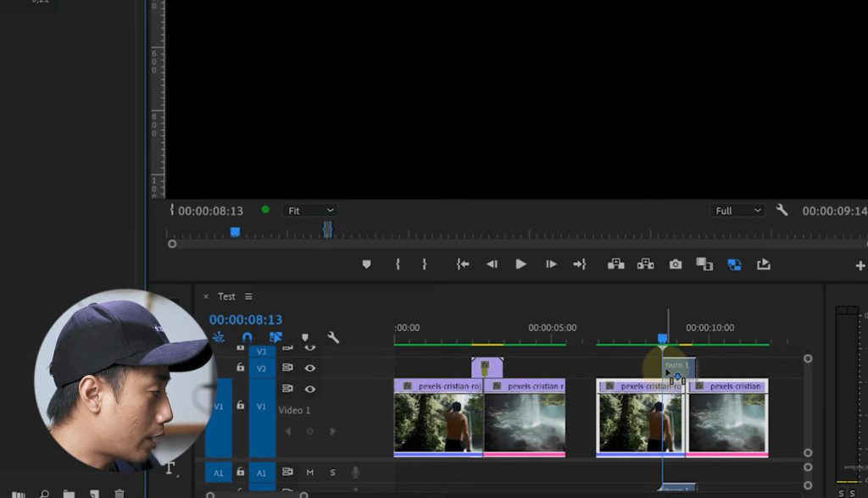Toggle the V1 track lock
The width and height of the screenshot is (868, 498).
240,407
